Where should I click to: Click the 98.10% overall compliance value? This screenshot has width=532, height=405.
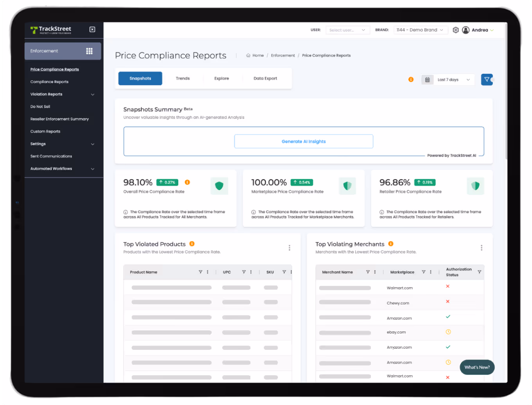(x=138, y=182)
